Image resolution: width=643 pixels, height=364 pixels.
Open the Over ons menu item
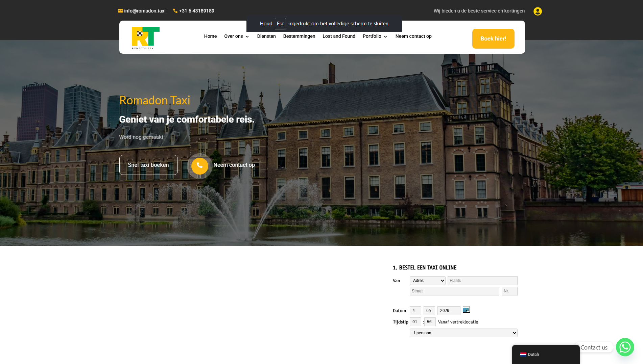click(x=234, y=36)
